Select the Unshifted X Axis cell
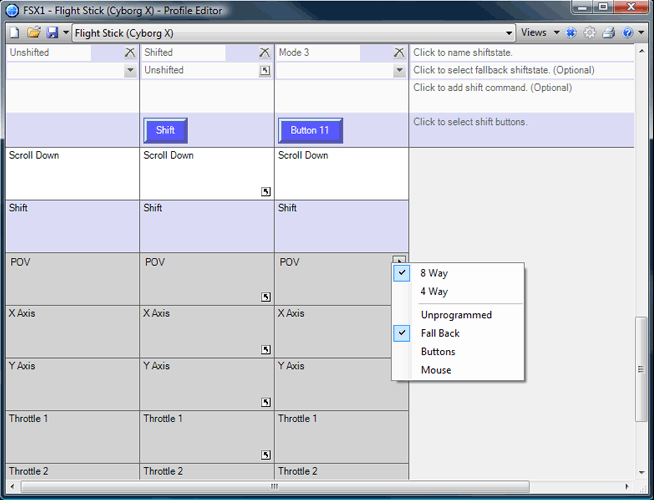Viewport: 654px width, 500px height. (x=73, y=332)
